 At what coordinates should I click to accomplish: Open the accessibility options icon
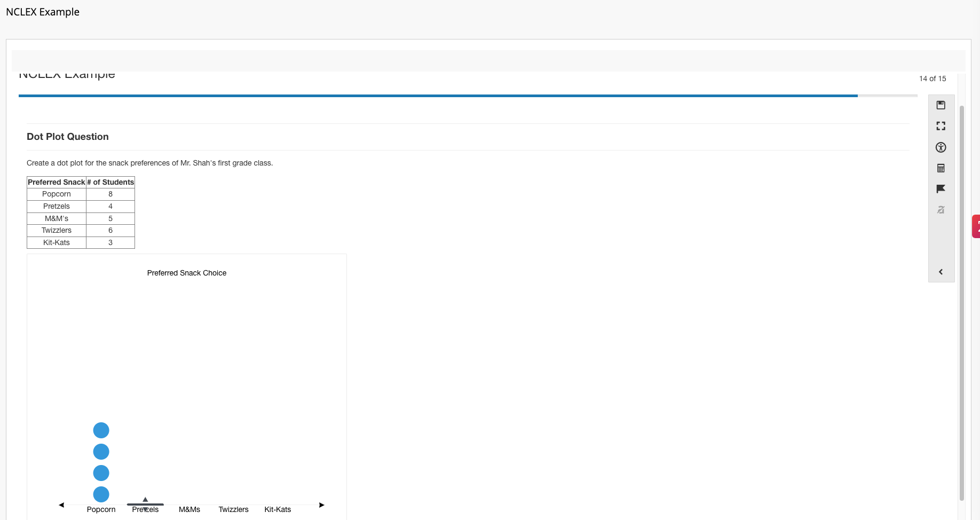click(941, 147)
